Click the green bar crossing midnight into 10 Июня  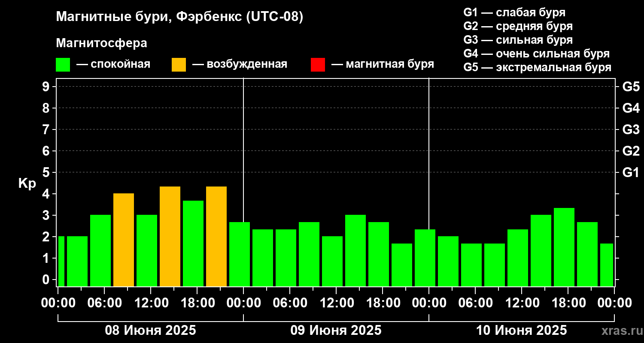point(425,258)
